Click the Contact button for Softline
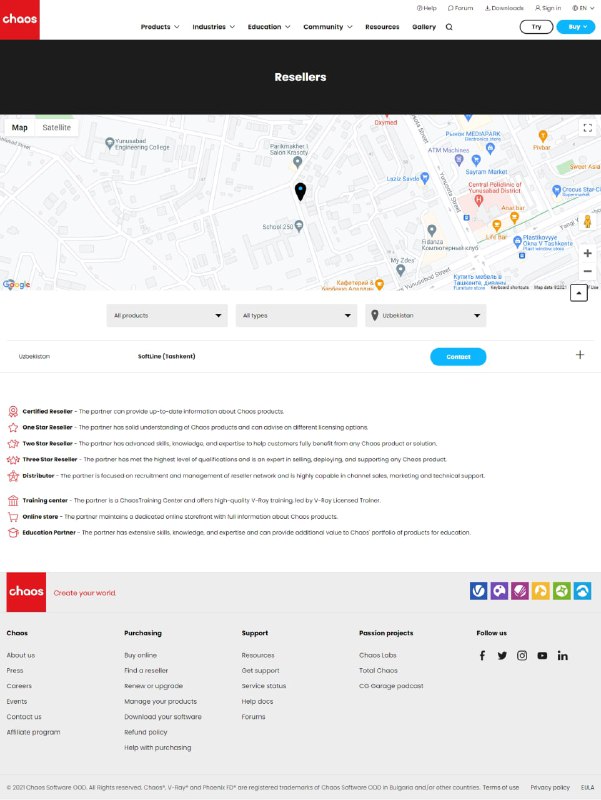Screen dimensions: 601x800 [458, 357]
